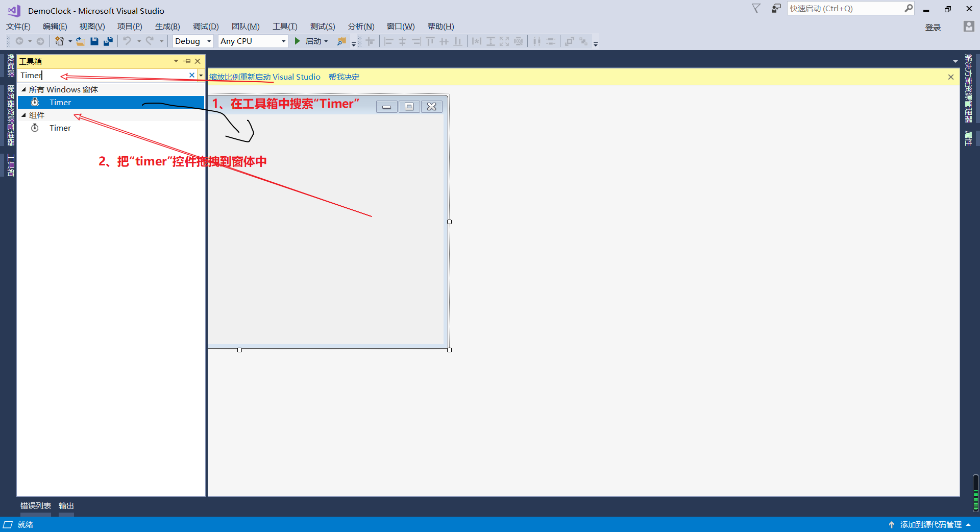Open the 数据源 side tab

click(x=11, y=66)
